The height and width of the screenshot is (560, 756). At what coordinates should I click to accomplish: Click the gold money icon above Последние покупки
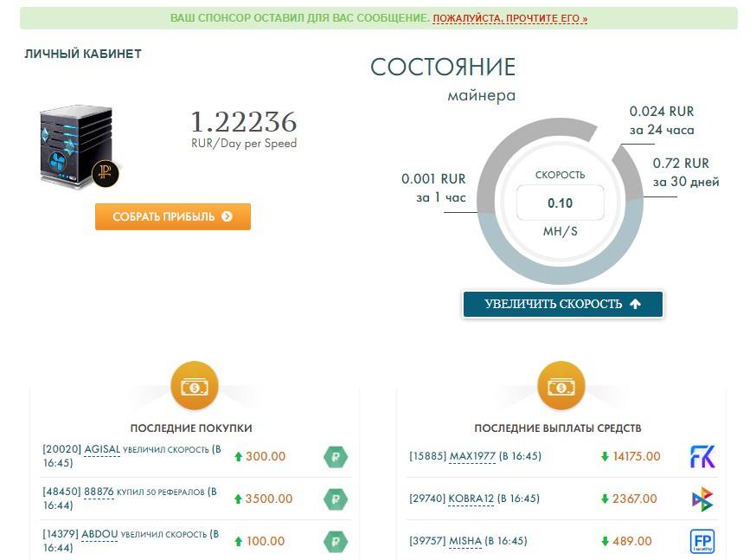pos(195,386)
